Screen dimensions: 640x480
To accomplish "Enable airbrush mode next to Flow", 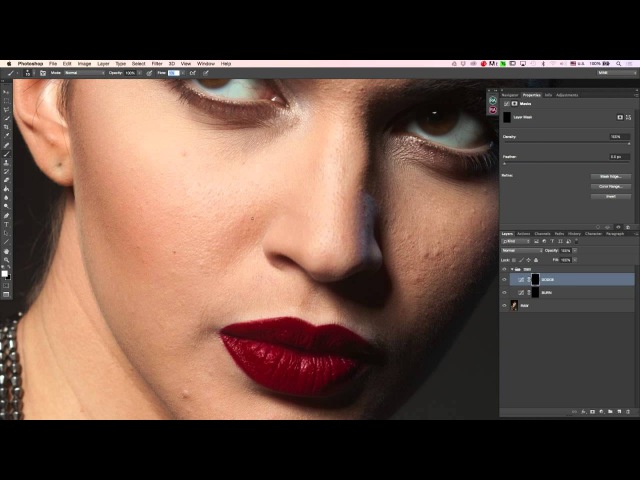I will [193, 73].
